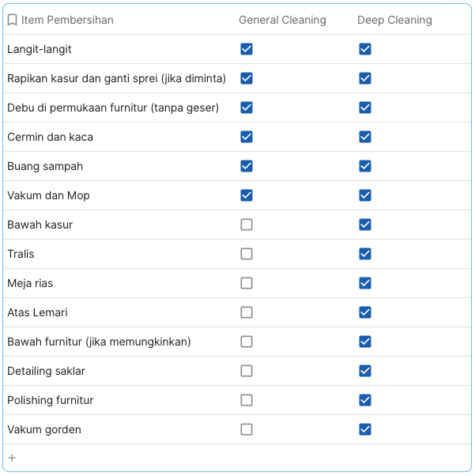Uncheck General Cleaning for Vakum dan Mop

click(x=247, y=195)
